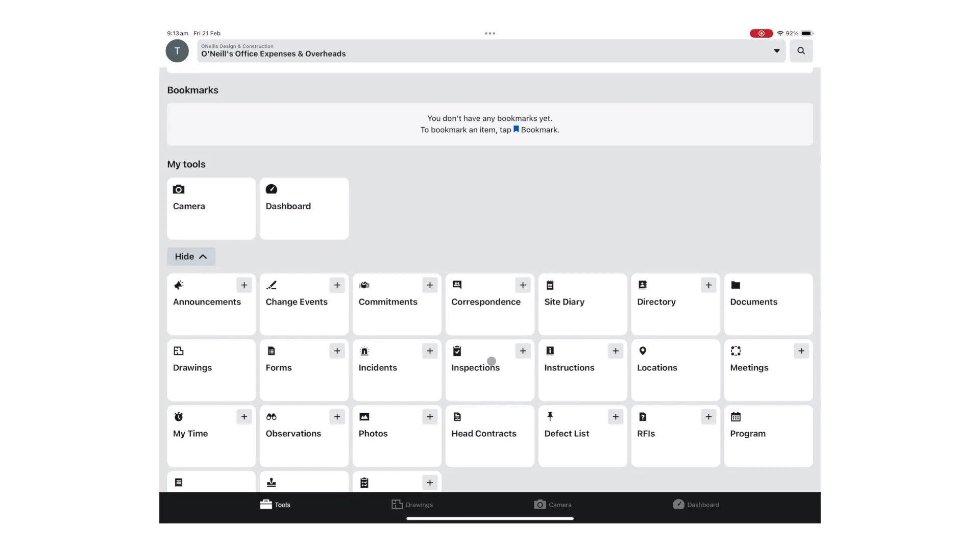Add a new Announcement with plus button
Image resolution: width=980 pixels, height=551 pixels.
click(x=244, y=285)
